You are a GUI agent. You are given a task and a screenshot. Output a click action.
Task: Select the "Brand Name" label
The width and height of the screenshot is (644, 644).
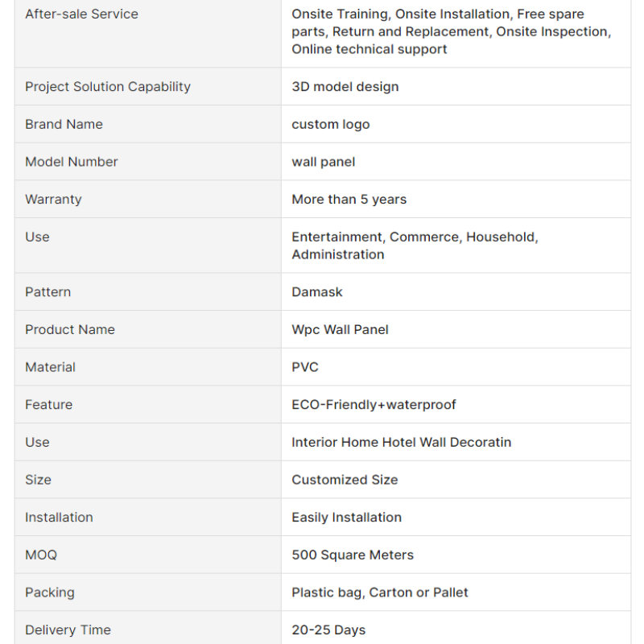(x=64, y=124)
